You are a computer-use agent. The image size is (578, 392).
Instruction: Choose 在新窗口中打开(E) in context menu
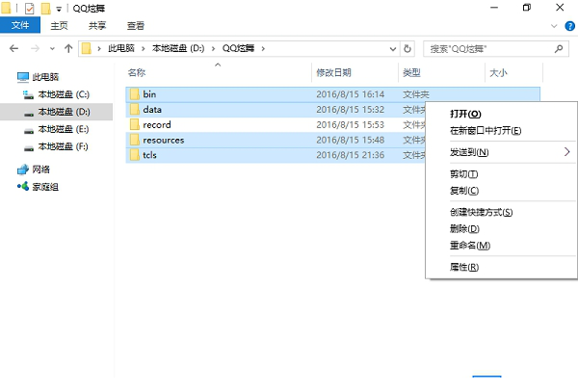tap(486, 130)
